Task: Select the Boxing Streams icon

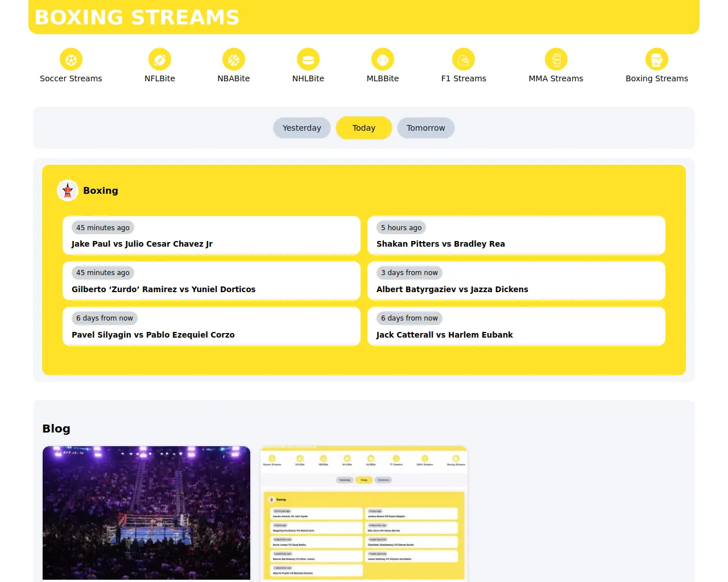Action: point(657,59)
